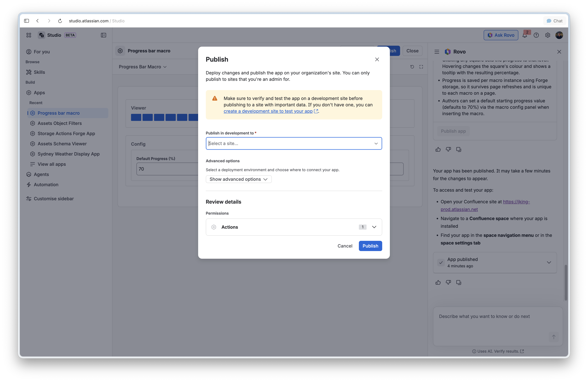Expand Show advanced options
Viewport: 588px width, 382px height.
[238, 179]
